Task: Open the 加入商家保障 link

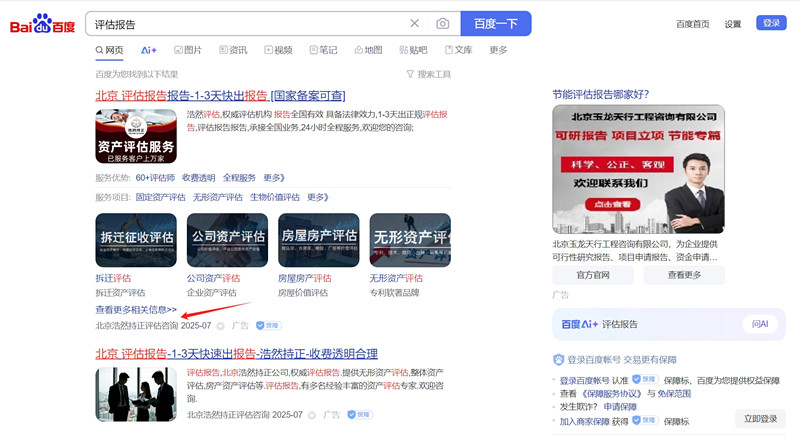Action: (x=584, y=422)
